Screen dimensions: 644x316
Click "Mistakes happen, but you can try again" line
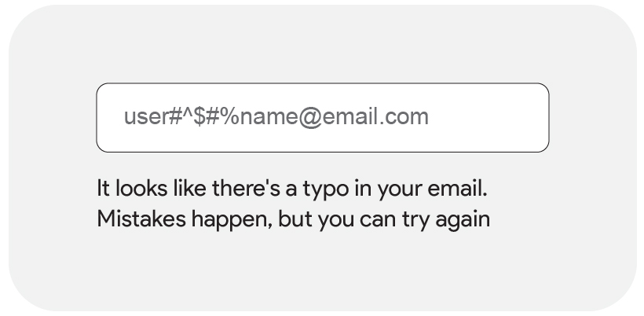point(293,220)
